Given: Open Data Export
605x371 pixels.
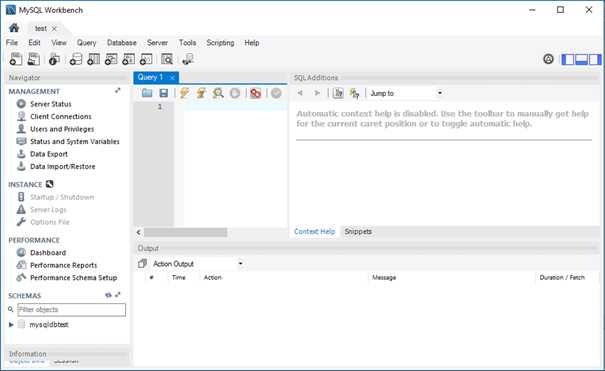Looking at the screenshot, I should point(49,154).
